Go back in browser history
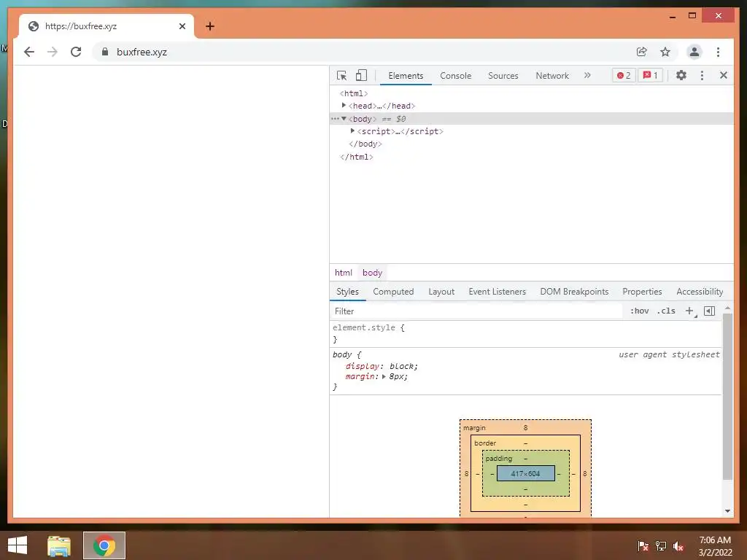Viewport: 747px width, 560px height. (x=29, y=52)
